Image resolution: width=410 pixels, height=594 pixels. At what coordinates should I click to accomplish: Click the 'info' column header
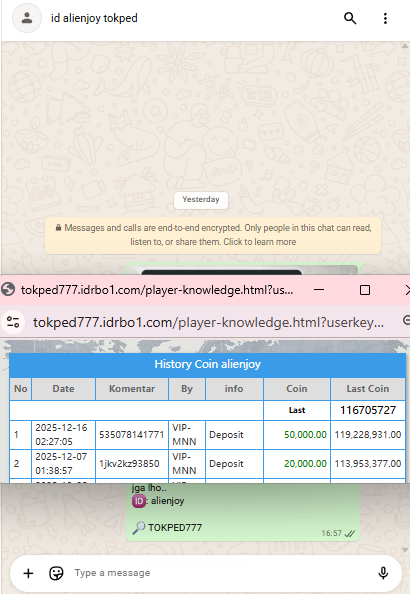point(234,389)
